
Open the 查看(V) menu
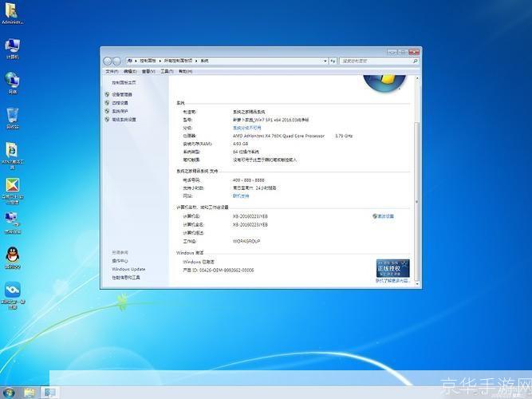click(148, 71)
